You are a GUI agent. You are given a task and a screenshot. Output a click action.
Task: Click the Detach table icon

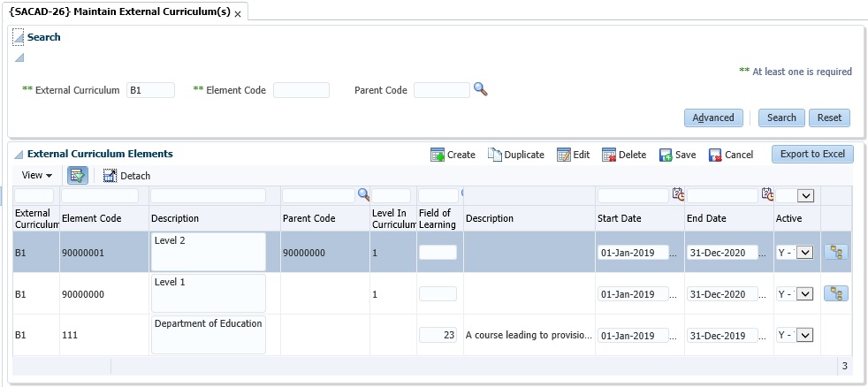click(110, 176)
